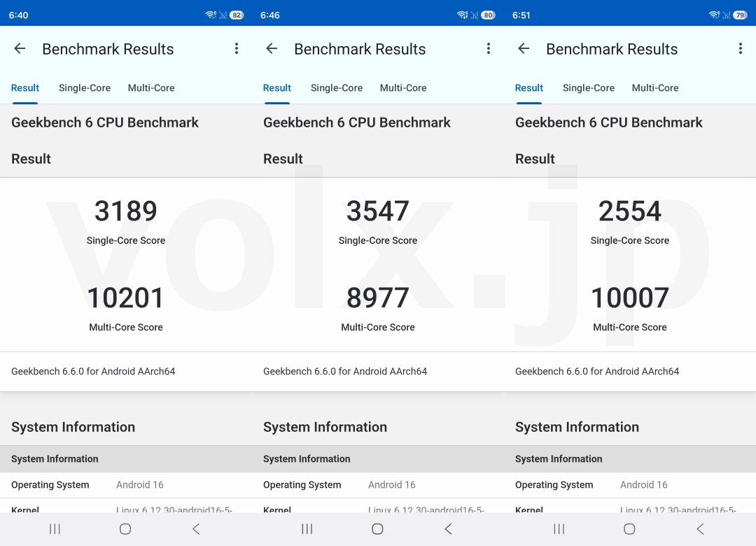Open three-dot menu on screen showing 2554 score
Screen dimensions: 756x546
pos(741,49)
